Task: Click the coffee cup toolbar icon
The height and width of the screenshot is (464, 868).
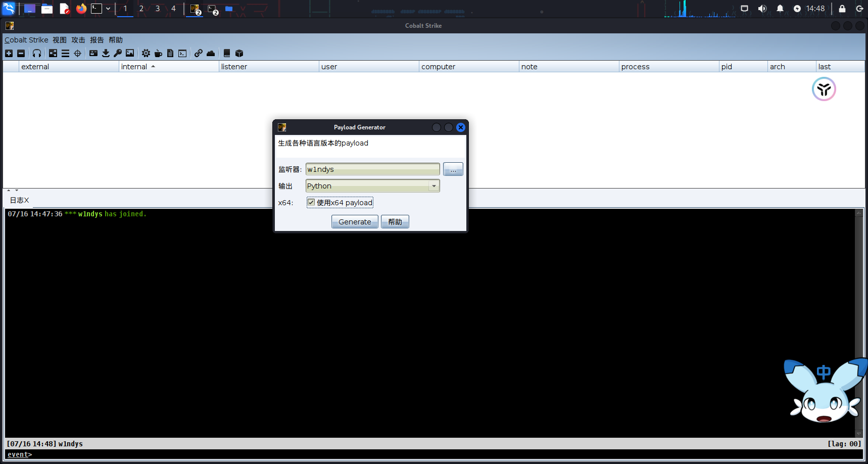Action: tap(158, 53)
